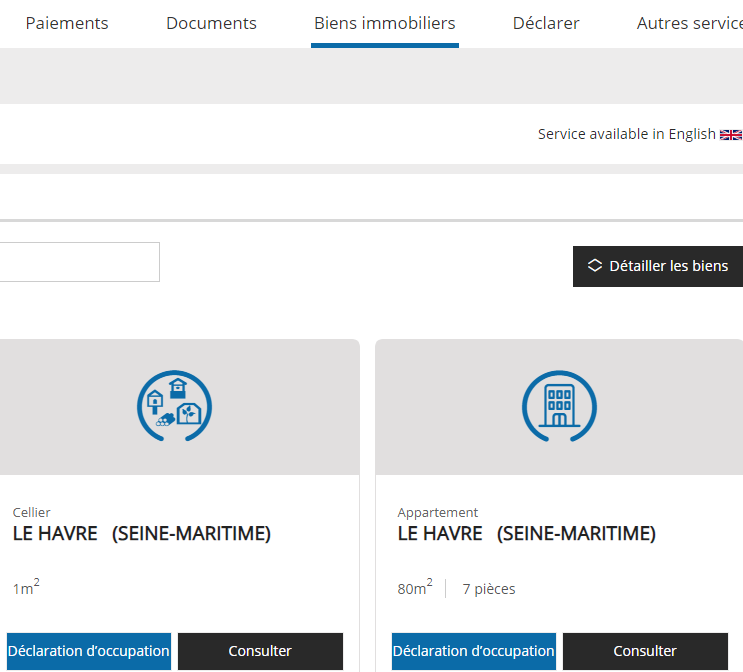Screen dimensions: 743x672
Task: Click the UK flag icon
Action: click(x=731, y=135)
